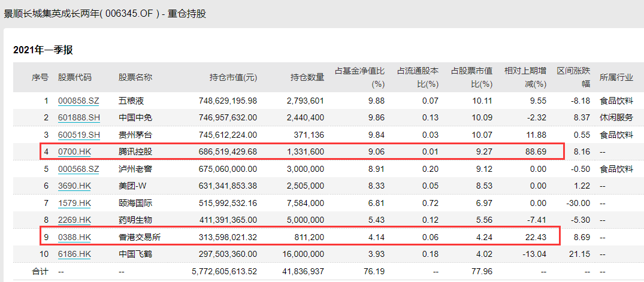Screen dimensions: 644x282
Task: Open stock code link 2269.HK
Action: 74,220
